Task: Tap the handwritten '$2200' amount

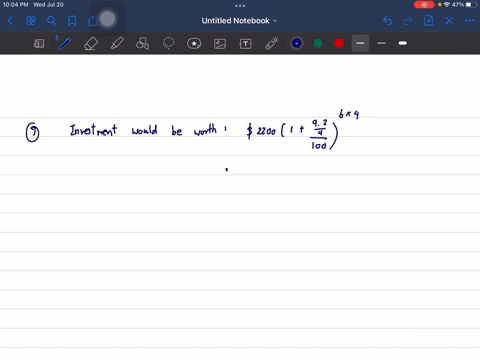Action: [261, 130]
